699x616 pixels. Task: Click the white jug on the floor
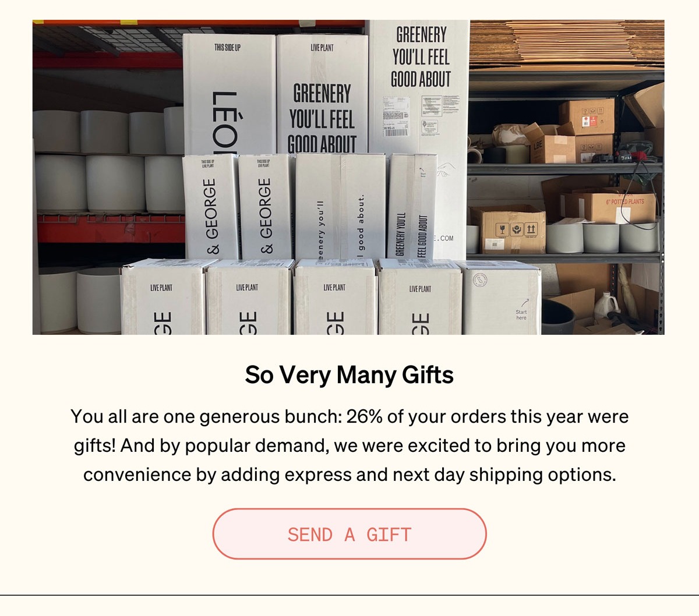pos(606,306)
